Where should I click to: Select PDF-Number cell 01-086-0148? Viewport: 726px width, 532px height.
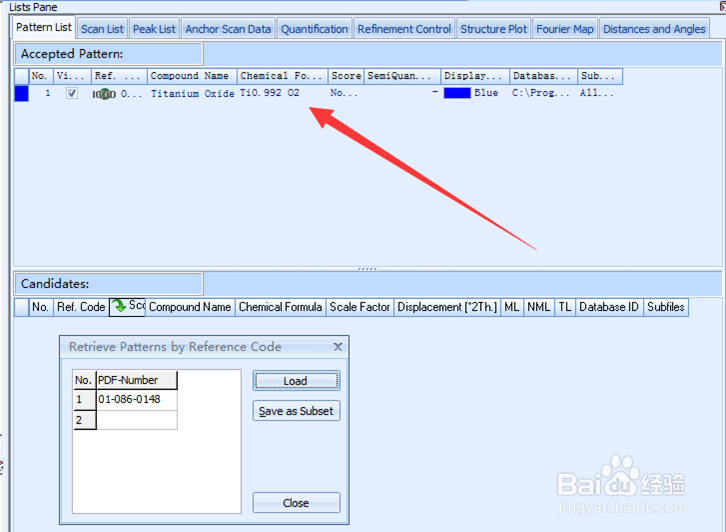(137, 400)
